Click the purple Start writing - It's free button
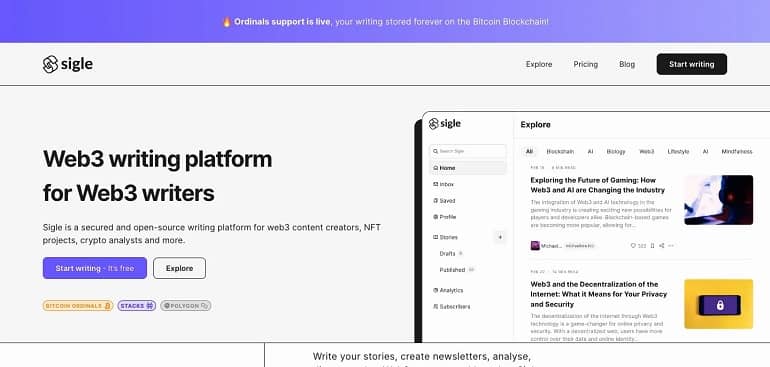The height and width of the screenshot is (367, 770). (95, 268)
